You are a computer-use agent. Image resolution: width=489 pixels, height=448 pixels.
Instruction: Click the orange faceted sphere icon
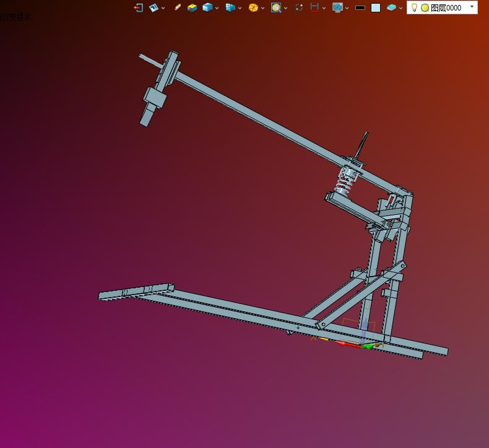253,7
